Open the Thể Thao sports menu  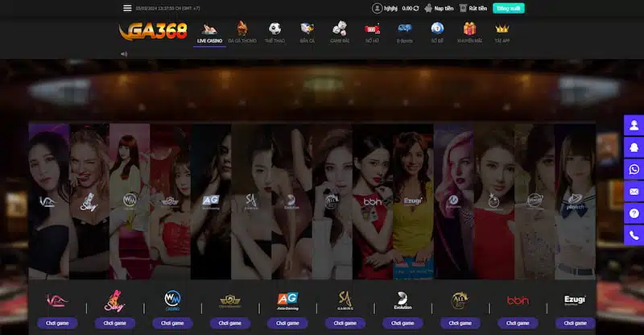click(x=275, y=33)
